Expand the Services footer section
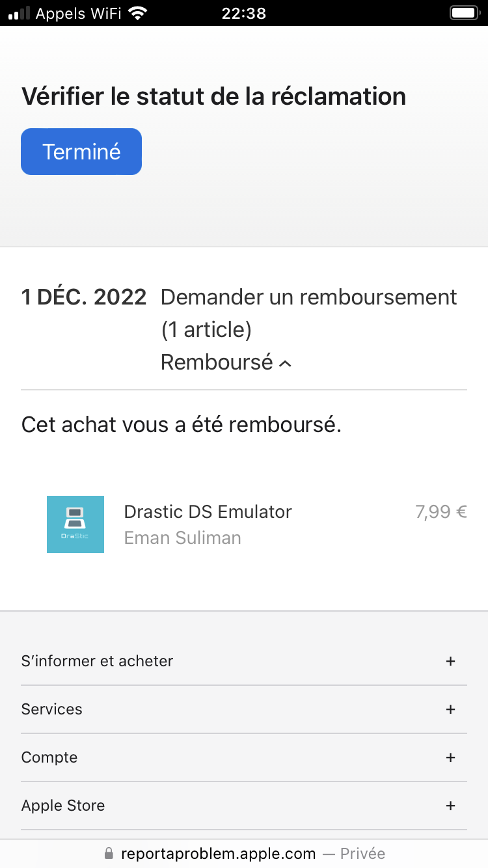The width and height of the screenshot is (488, 868). coord(52,709)
